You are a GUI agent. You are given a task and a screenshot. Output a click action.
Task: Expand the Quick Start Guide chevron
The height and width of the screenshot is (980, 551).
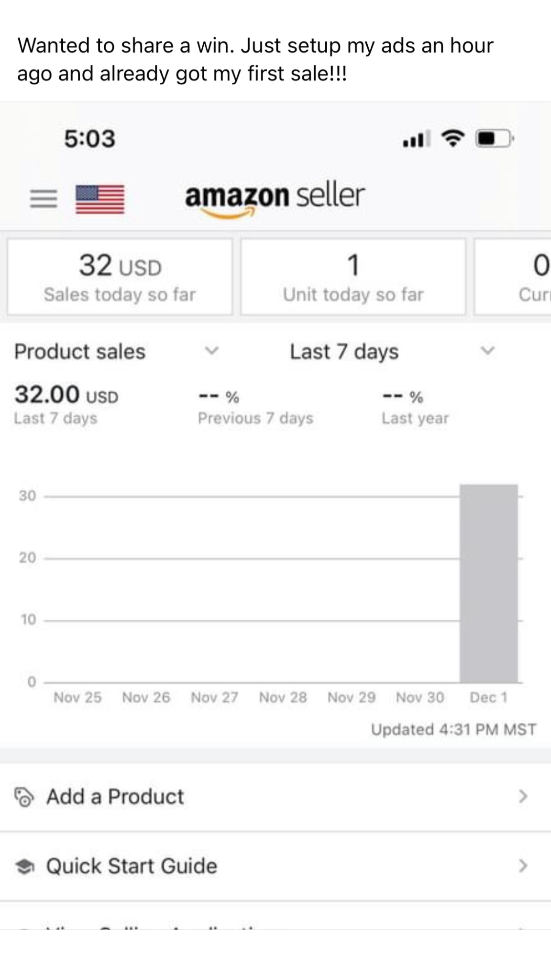[x=523, y=866]
